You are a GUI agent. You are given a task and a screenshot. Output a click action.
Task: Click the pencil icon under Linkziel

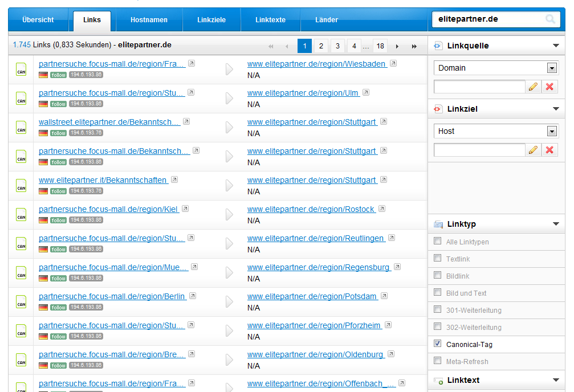pos(534,150)
